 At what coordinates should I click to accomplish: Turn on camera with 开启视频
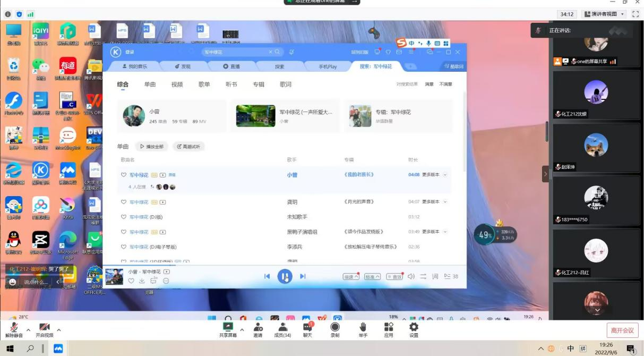(x=45, y=329)
